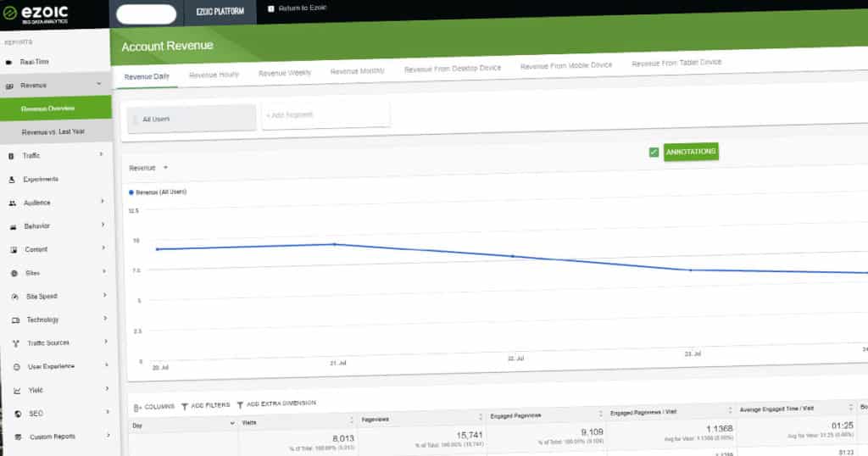Click the Traffic sidebar icon
The height and width of the screenshot is (456, 868).
point(11,156)
